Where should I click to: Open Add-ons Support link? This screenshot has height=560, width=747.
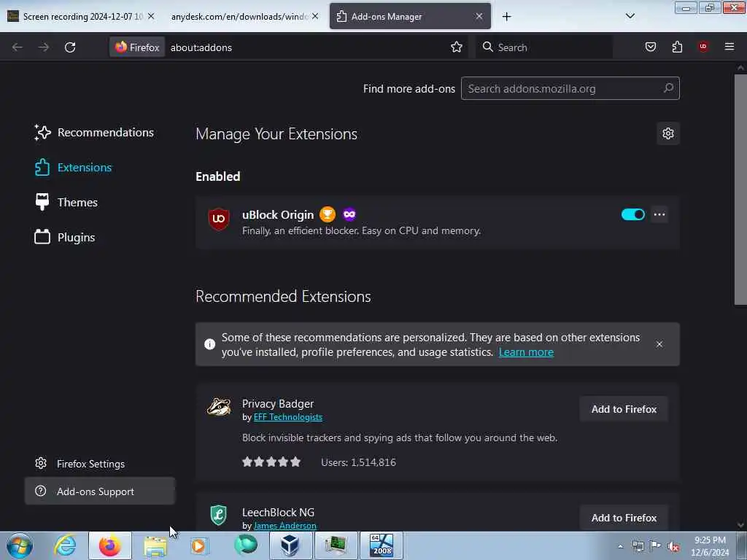point(99,491)
